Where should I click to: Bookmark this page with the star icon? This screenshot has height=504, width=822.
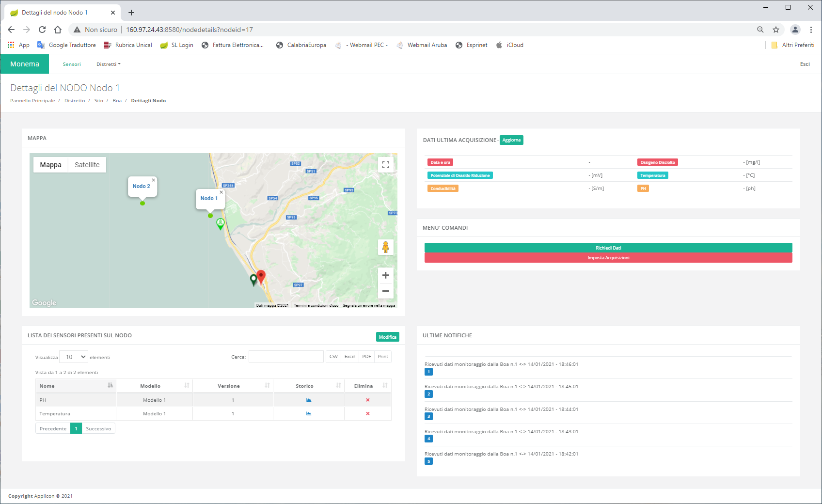pyautogui.click(x=776, y=30)
